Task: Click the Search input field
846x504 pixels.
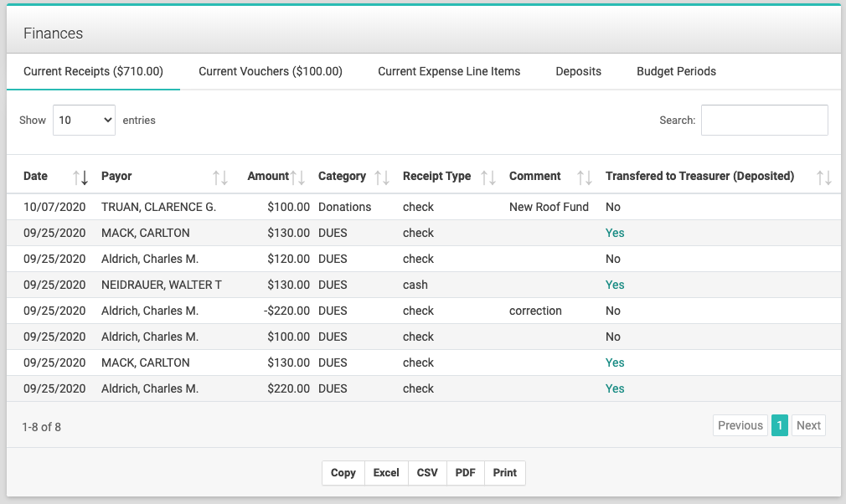Action: coord(765,121)
